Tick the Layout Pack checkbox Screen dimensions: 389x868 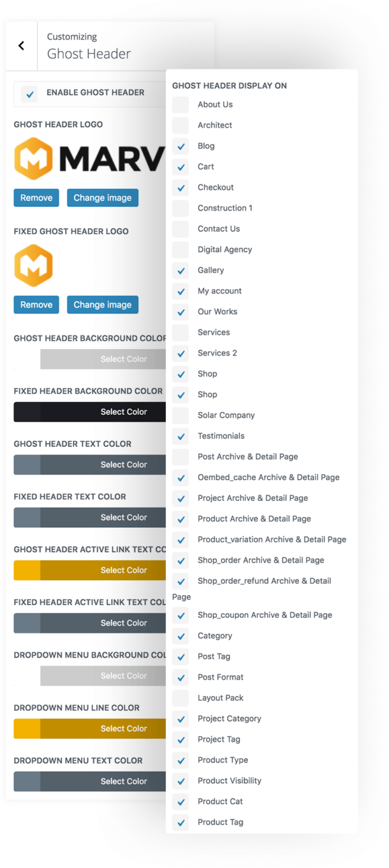[x=180, y=698]
